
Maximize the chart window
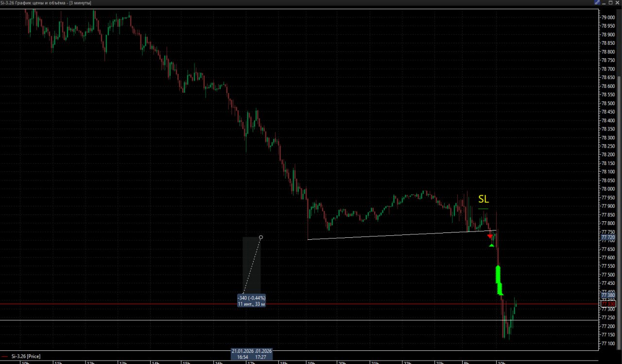point(610,3)
